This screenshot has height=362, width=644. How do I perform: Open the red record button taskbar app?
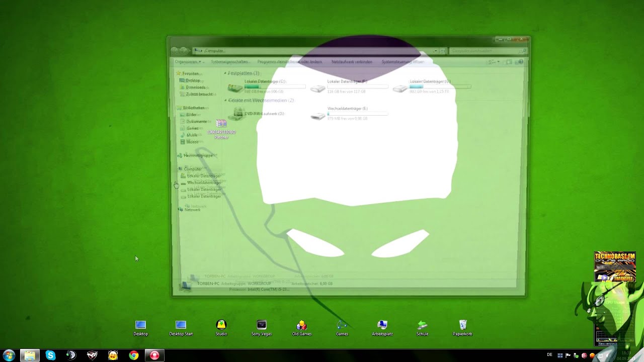coord(154,355)
